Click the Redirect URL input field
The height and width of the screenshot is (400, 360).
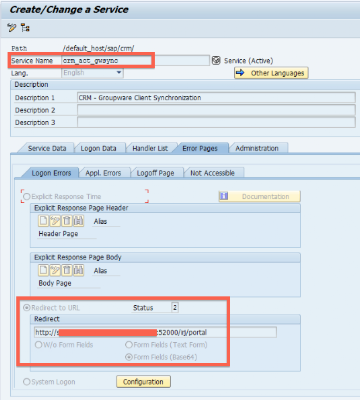click(155, 332)
